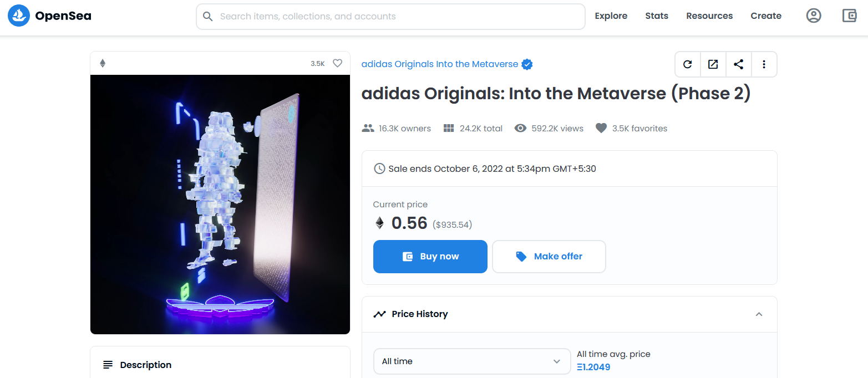Screen dimensions: 868x378
Task: Expand the Description panel
Action: pyautogui.click(x=220, y=365)
